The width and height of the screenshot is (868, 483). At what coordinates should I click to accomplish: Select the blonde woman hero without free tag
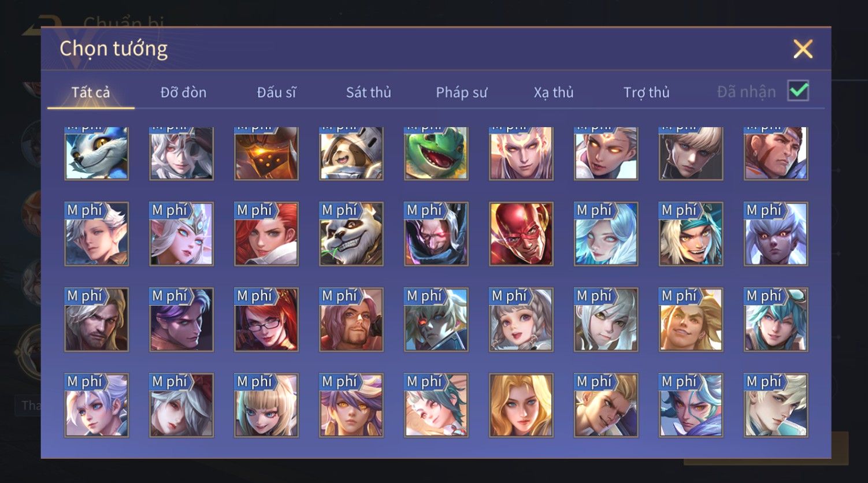pyautogui.click(x=521, y=405)
